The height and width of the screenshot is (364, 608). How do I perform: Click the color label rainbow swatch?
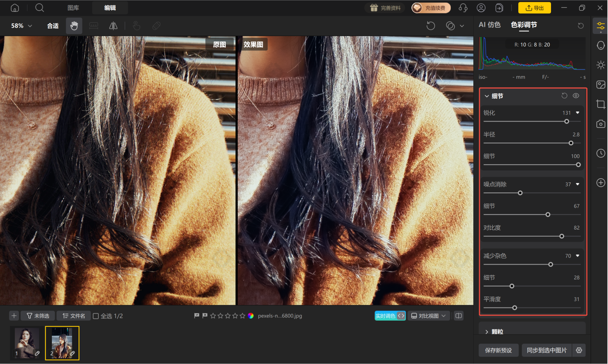point(251,316)
